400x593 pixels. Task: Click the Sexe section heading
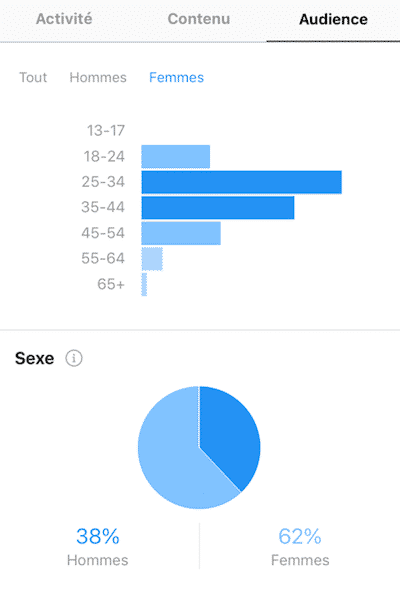pos(34,358)
